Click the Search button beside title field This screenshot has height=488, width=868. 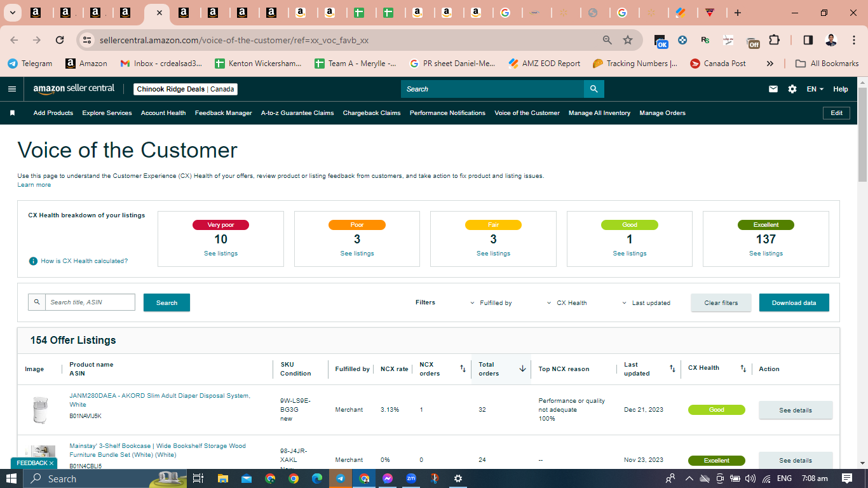click(x=166, y=302)
